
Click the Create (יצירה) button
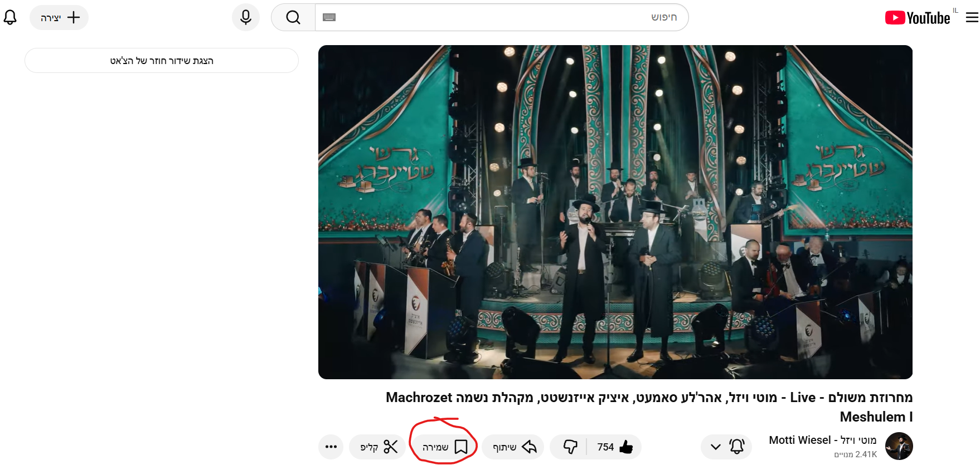click(x=59, y=17)
